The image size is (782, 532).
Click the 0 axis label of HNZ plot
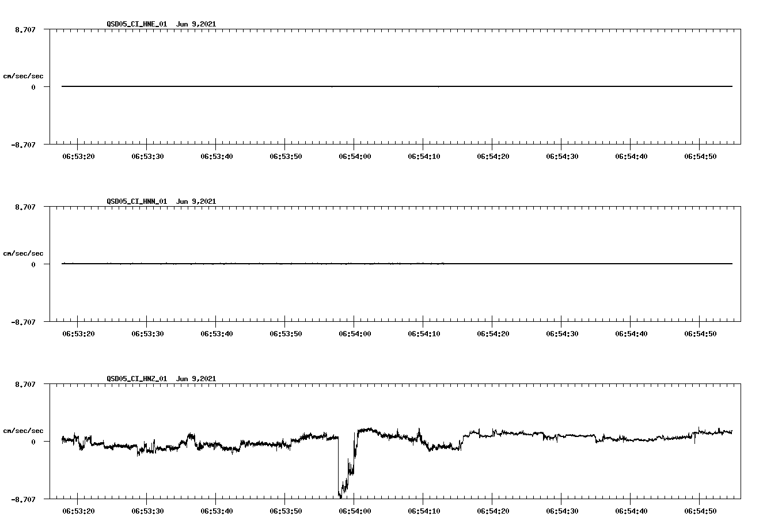[x=33, y=442]
